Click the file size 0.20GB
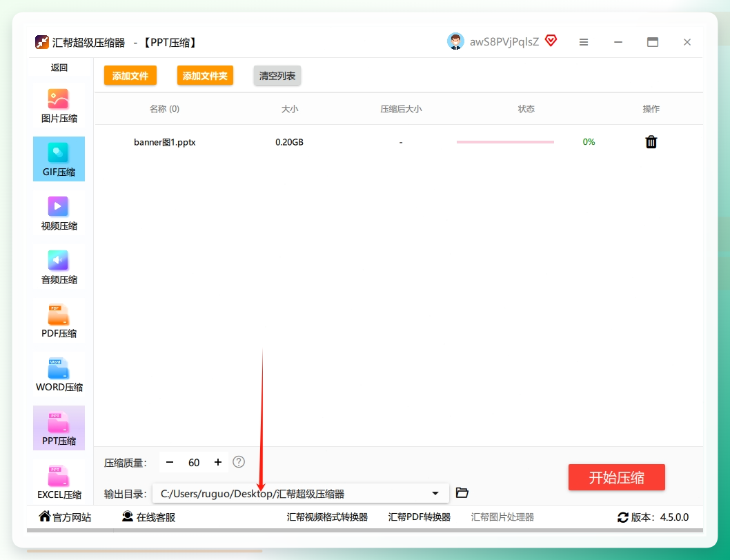 (289, 142)
